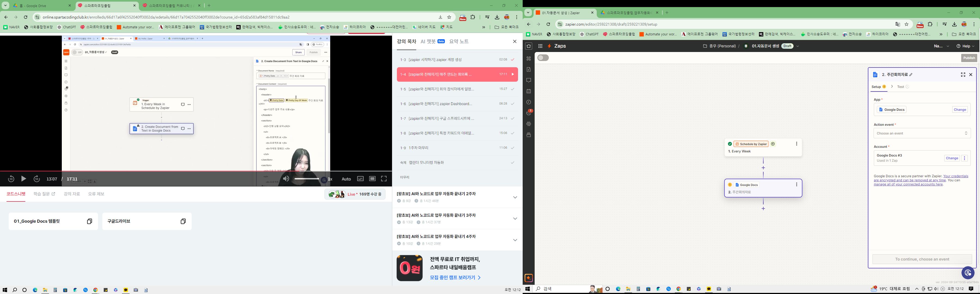The width and height of the screenshot is (980, 294).
Task: Add a step between trigger and Google Docs
Action: click(x=764, y=168)
